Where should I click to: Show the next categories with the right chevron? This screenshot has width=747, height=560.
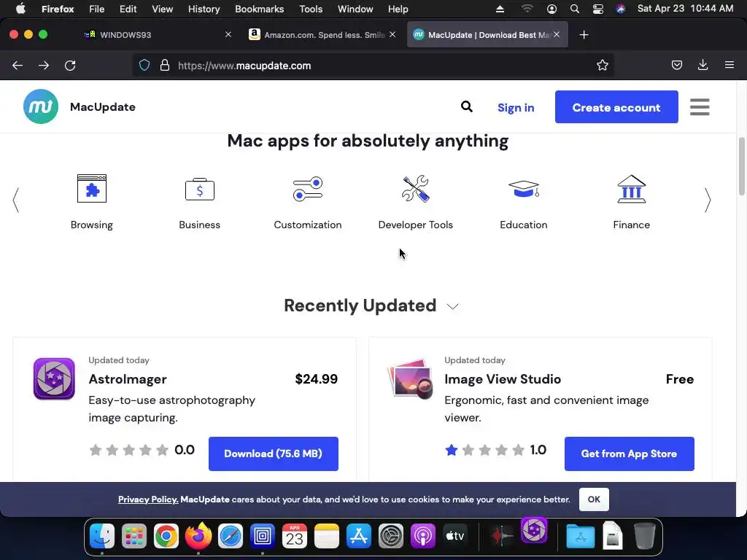[708, 200]
